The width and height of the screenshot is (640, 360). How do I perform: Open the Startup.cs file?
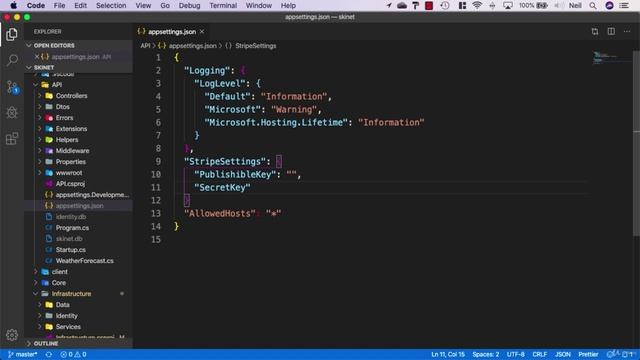click(71, 250)
